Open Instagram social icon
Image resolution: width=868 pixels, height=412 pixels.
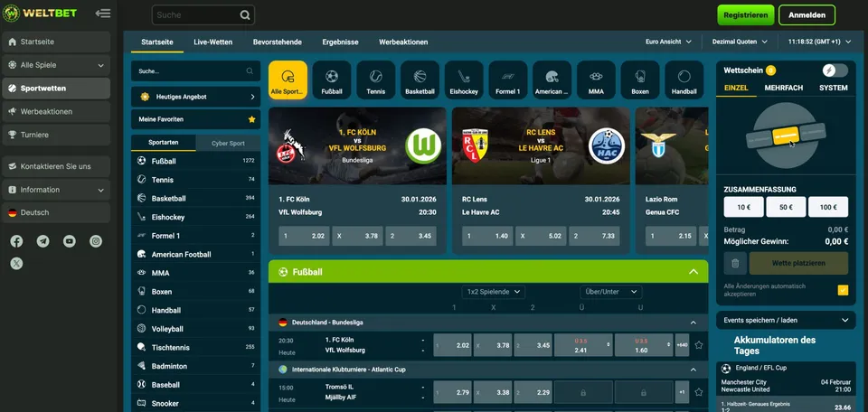pos(96,241)
